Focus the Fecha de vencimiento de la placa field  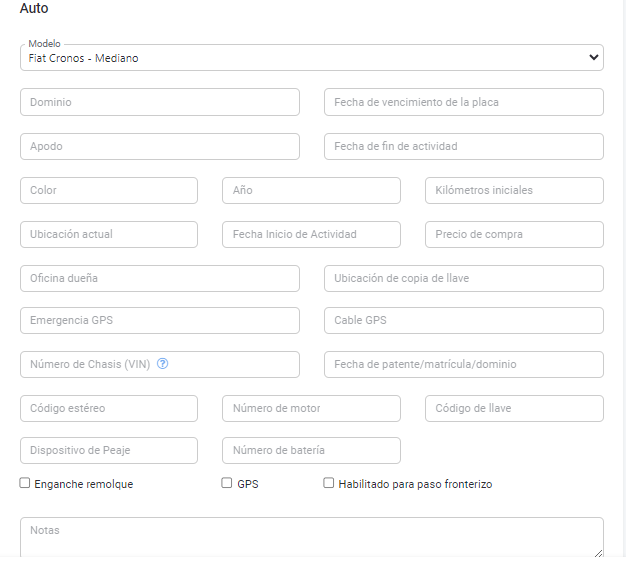pyautogui.click(x=463, y=102)
